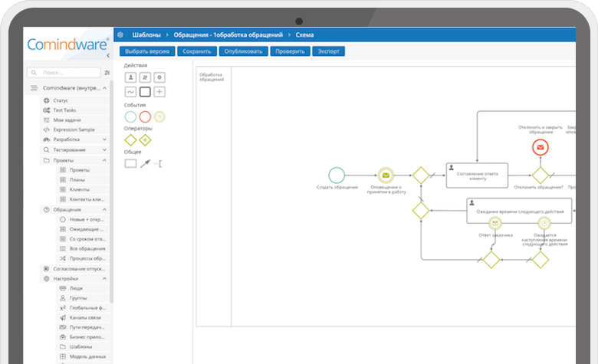Select the sequence flow arrow tool
598x364 pixels.
tap(145, 164)
